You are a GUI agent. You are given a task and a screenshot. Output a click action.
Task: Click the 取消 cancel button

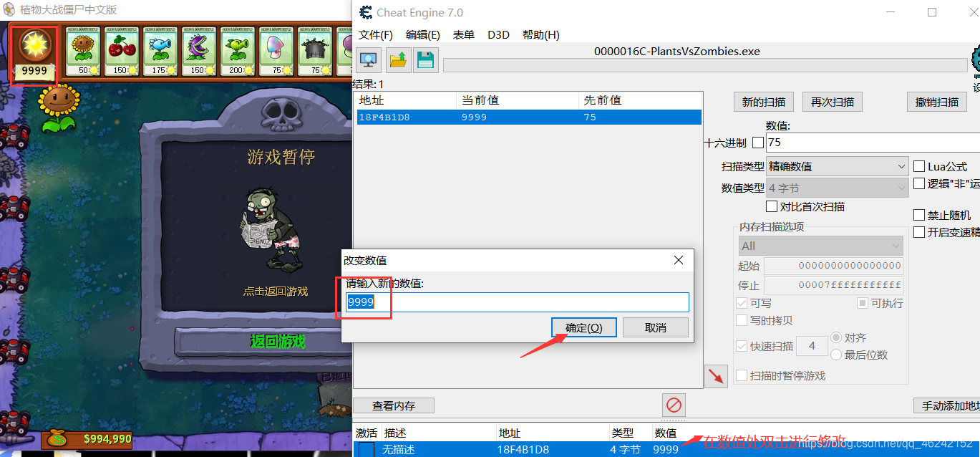pos(656,327)
